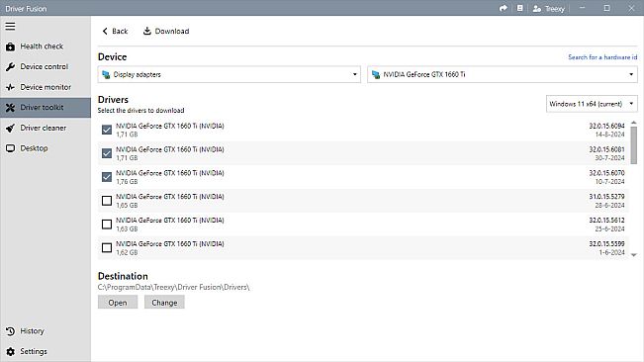Screen dimensions: 644x362
Task: Click Search for a hardware id link
Action: coord(602,57)
